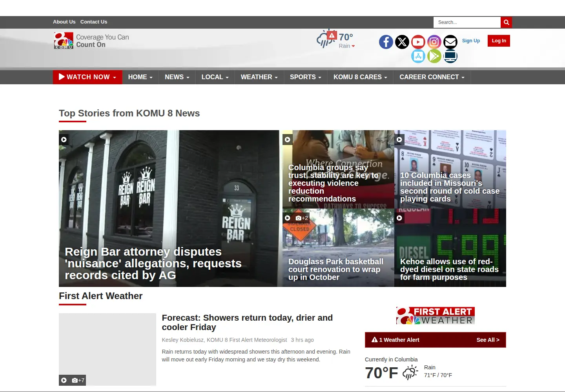
Task: Open the Contact Us link
Action: point(94,22)
